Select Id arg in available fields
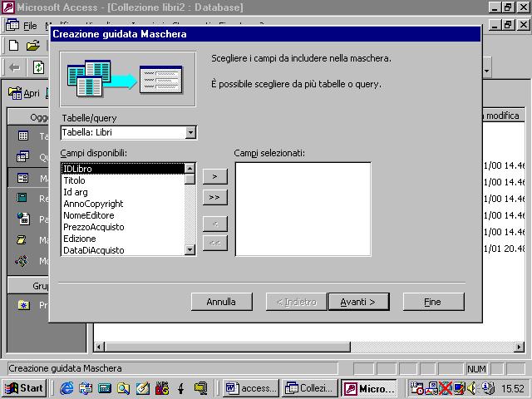Image resolution: width=532 pixels, height=399 pixels. [123, 192]
